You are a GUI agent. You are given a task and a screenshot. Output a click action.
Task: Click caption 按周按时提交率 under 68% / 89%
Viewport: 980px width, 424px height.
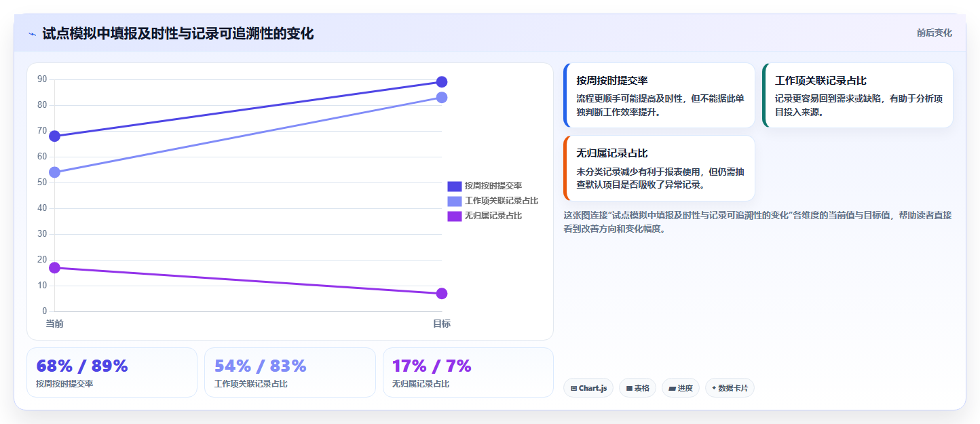[64, 384]
